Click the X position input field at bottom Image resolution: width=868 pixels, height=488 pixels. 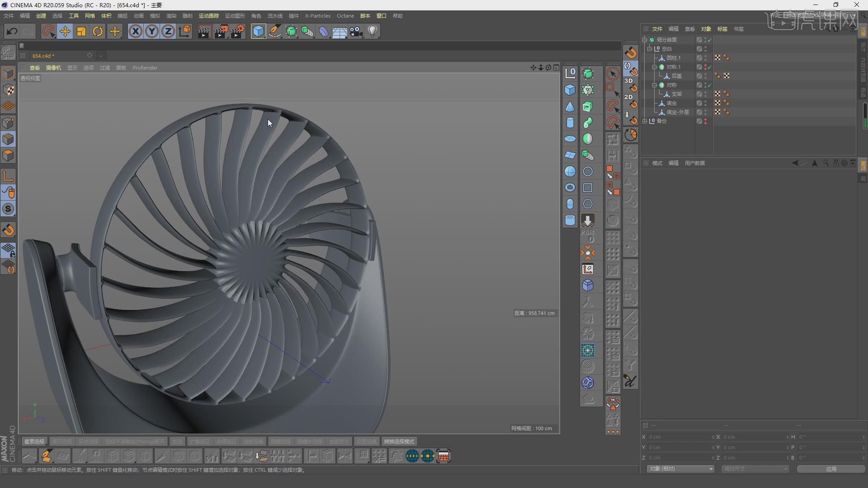click(x=678, y=437)
